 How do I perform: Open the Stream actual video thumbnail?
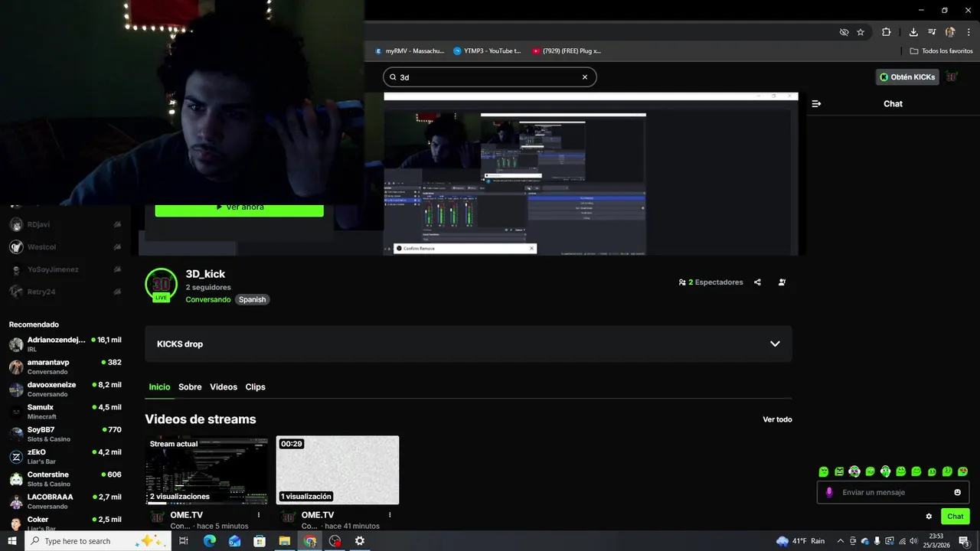tap(207, 470)
